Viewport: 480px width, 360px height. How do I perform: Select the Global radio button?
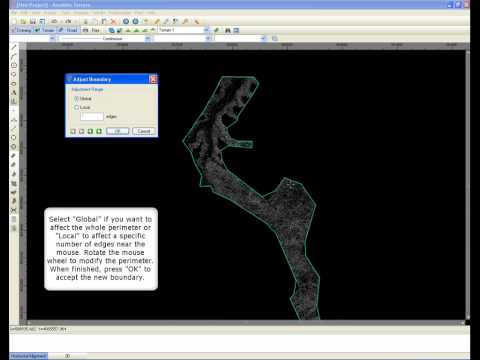point(76,99)
